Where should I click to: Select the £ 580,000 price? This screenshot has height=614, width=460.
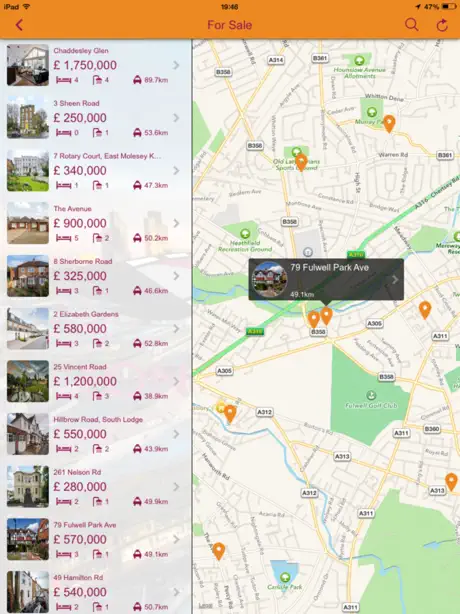click(80, 329)
